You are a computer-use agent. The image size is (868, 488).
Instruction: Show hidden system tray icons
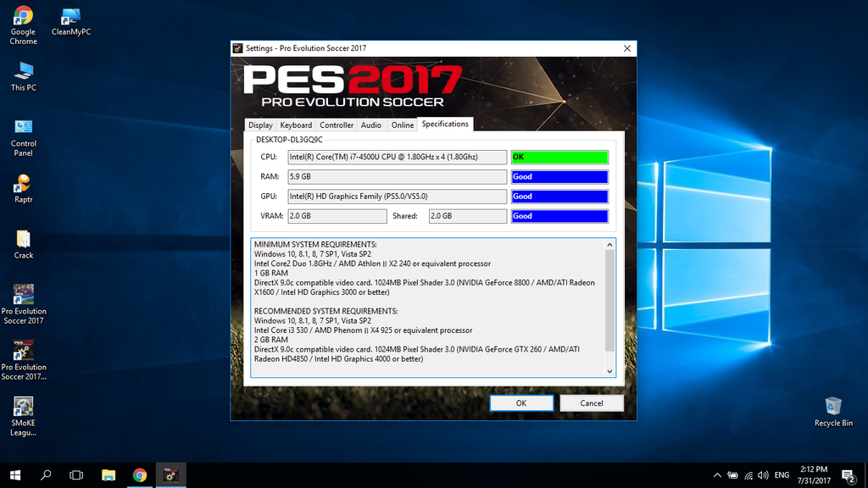click(717, 475)
